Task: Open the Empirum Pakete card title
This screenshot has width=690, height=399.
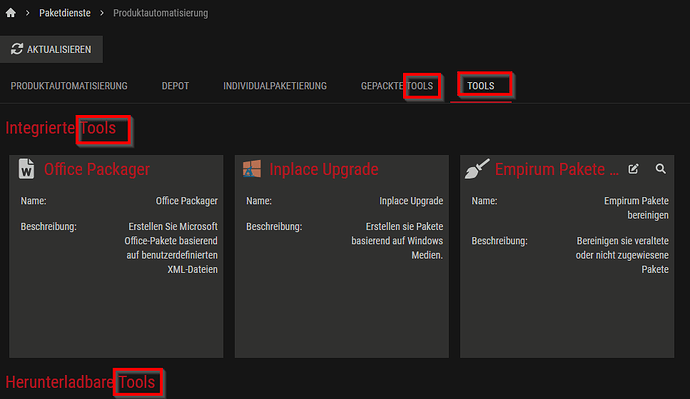Action: point(557,169)
